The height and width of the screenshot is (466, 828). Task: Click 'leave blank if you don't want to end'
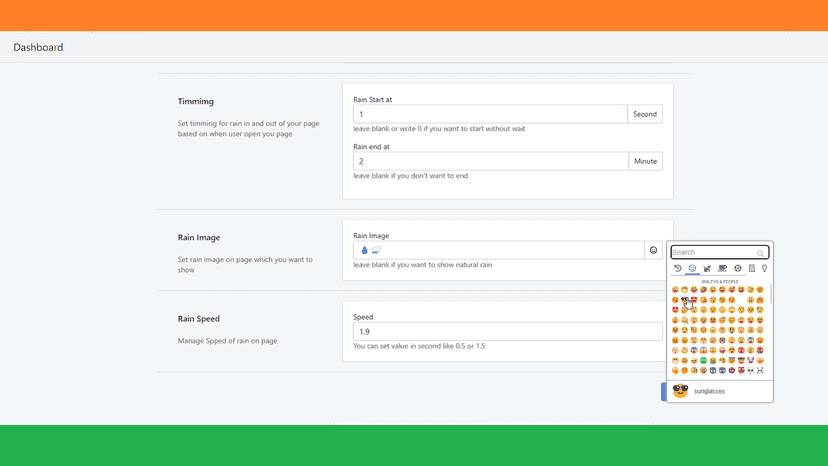pos(410,175)
